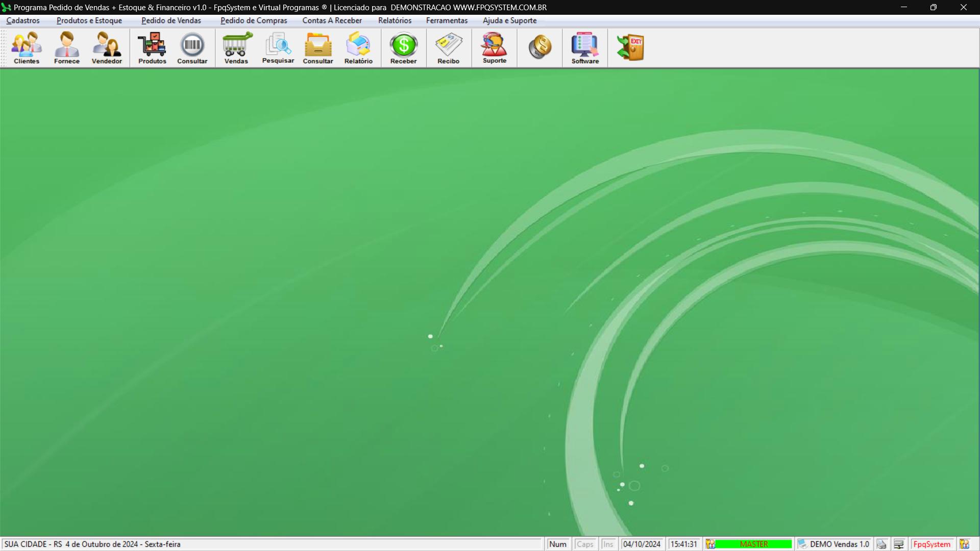Open the Pedido de Vendas menu

[x=171, y=20]
